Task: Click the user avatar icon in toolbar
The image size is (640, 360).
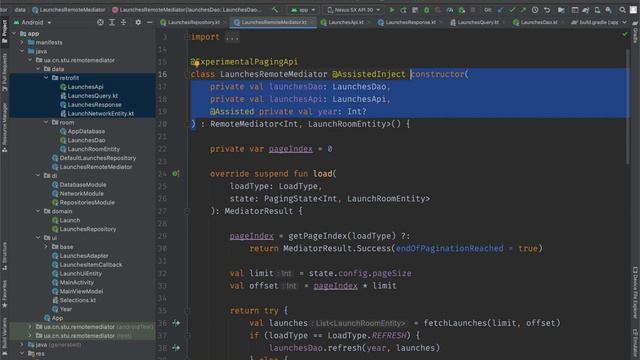Action: click(633, 9)
